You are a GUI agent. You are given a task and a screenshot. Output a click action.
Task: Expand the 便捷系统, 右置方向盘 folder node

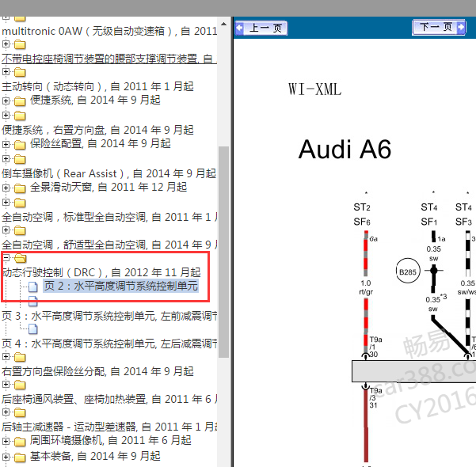[6, 116]
